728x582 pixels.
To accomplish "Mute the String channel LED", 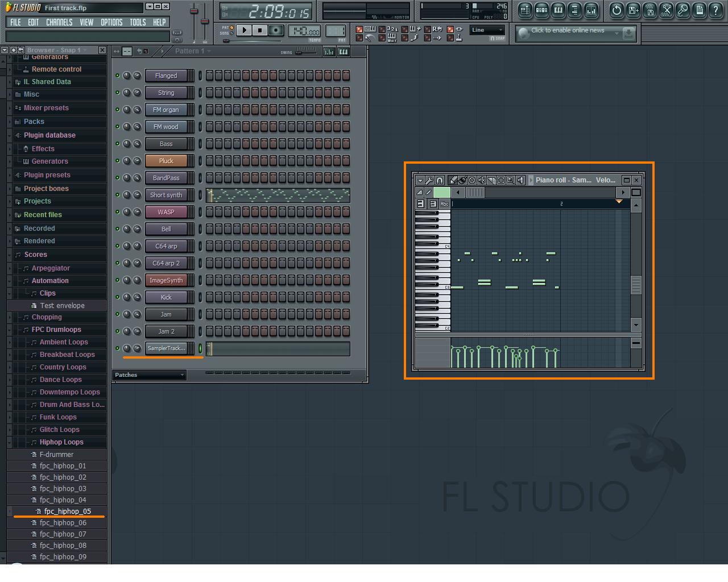I will 118,93.
